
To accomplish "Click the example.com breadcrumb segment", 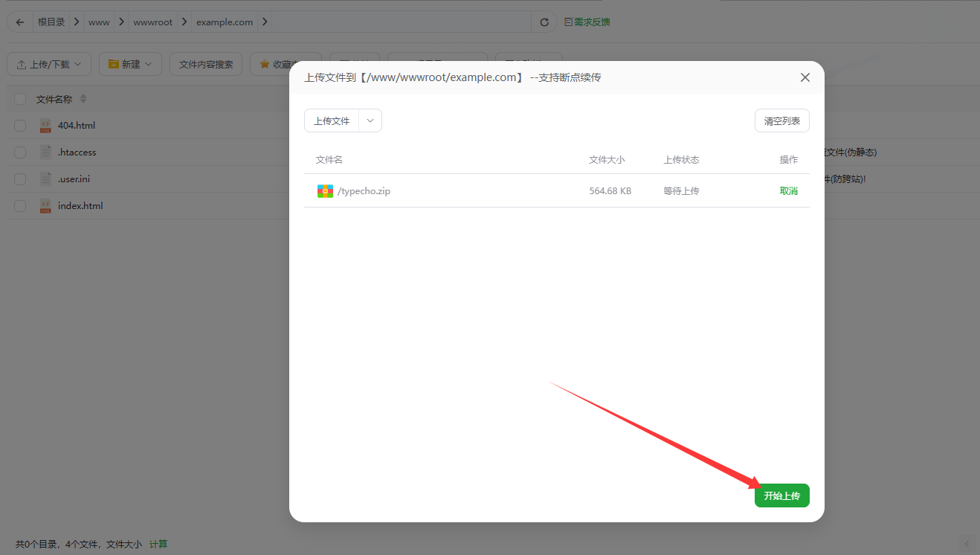I will pos(225,22).
